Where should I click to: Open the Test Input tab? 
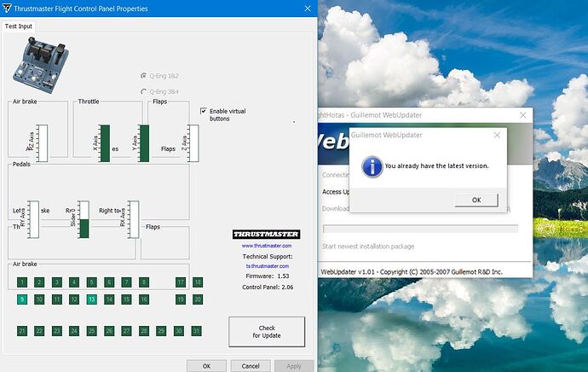click(19, 26)
